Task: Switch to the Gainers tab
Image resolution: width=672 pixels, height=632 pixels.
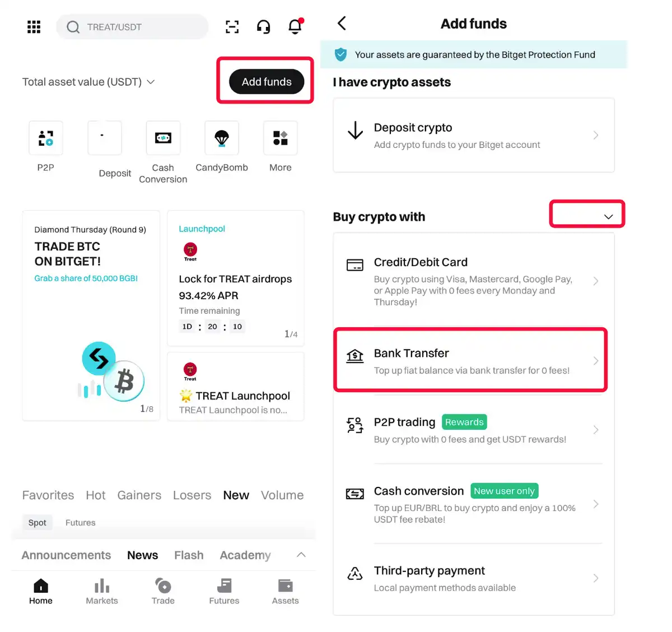Action: tap(139, 495)
